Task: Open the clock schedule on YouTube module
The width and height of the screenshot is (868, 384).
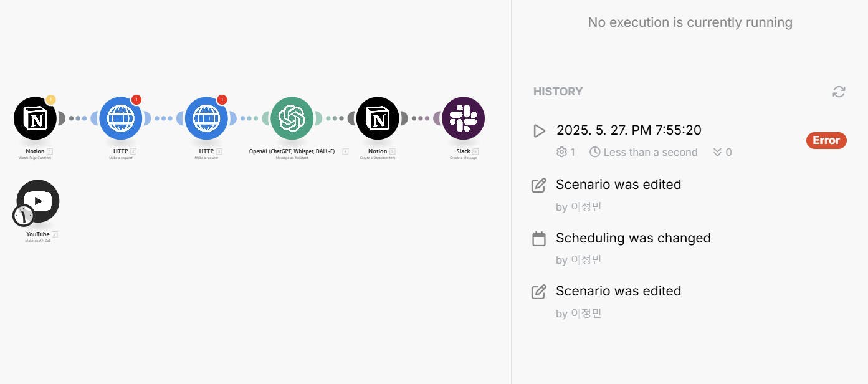Action: tap(23, 215)
